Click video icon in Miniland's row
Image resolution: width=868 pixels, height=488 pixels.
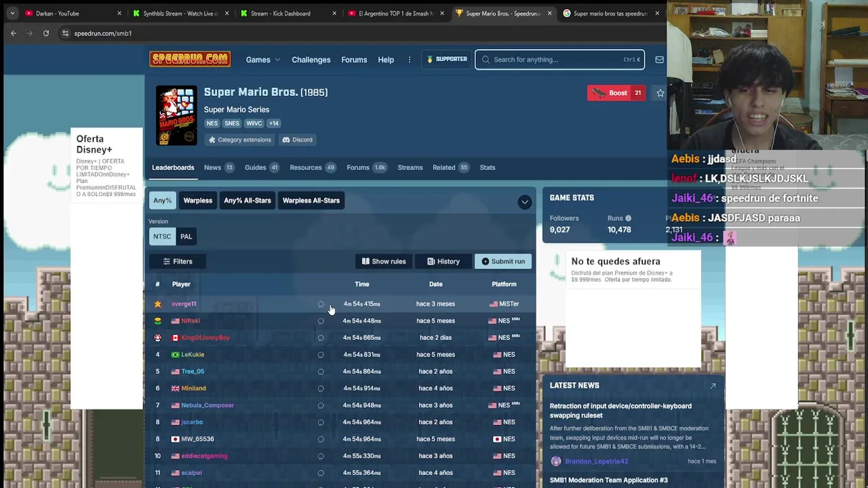(x=321, y=388)
